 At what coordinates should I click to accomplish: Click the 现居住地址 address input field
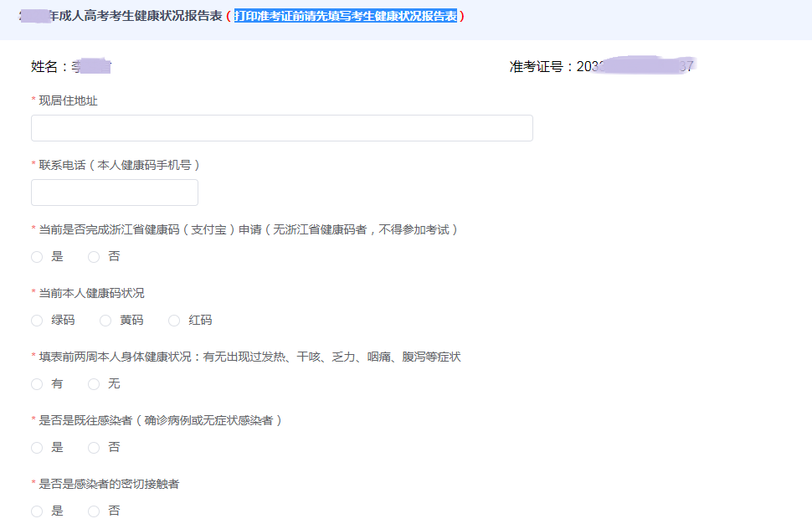tap(281, 127)
